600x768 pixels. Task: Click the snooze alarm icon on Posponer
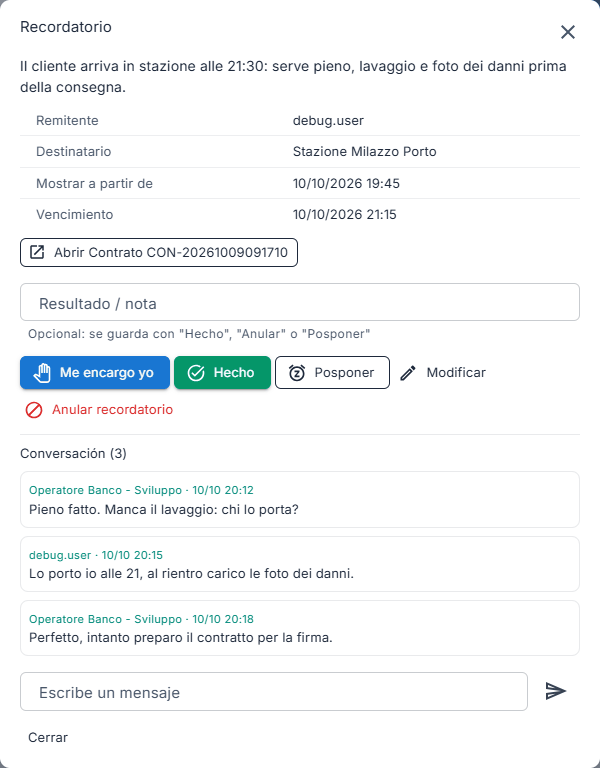(297, 373)
